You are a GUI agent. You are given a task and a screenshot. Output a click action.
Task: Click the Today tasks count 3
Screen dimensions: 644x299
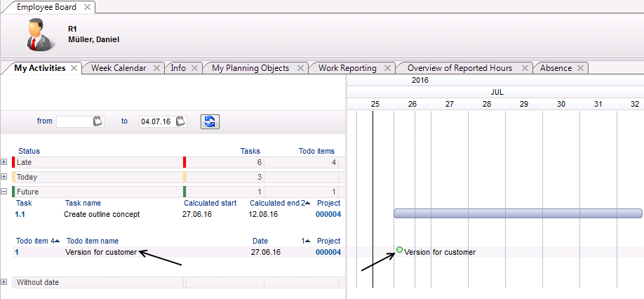coord(259,177)
